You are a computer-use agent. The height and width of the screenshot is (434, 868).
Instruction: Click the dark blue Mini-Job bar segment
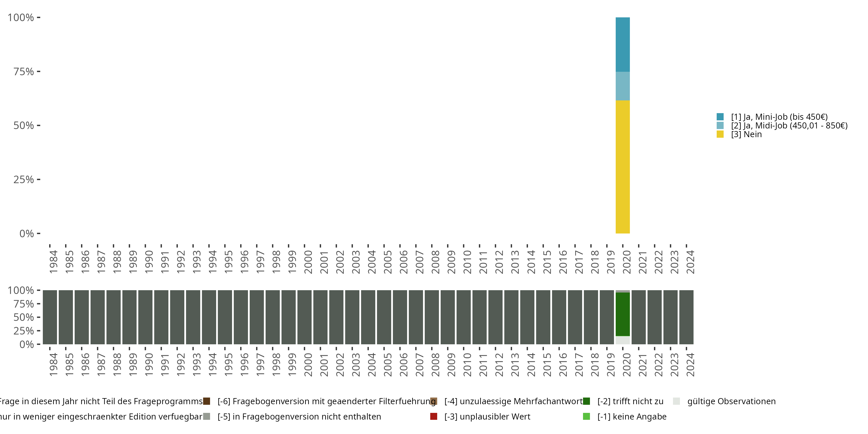(x=622, y=45)
